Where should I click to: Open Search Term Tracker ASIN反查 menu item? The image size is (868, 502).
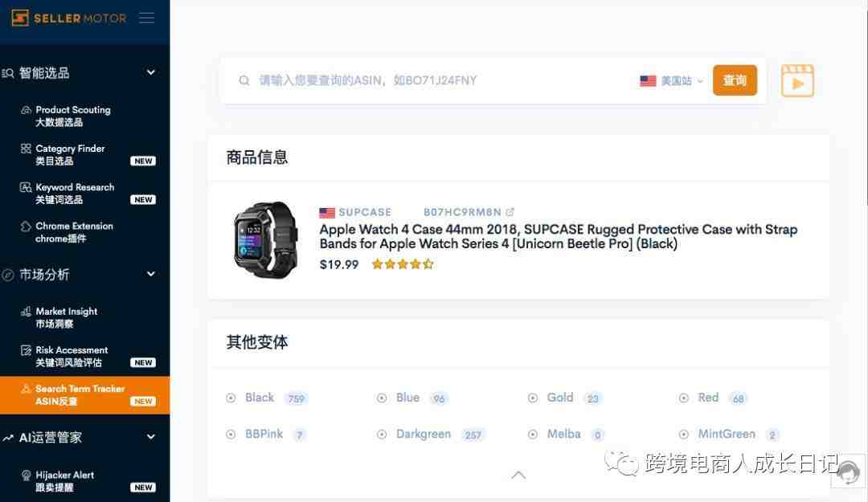click(x=84, y=395)
